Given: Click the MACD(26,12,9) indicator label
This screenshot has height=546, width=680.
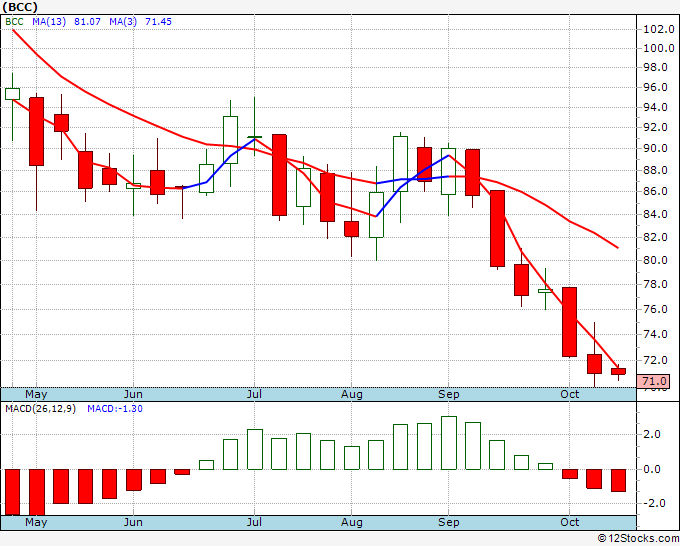Looking at the screenshot, I should coord(40,409).
